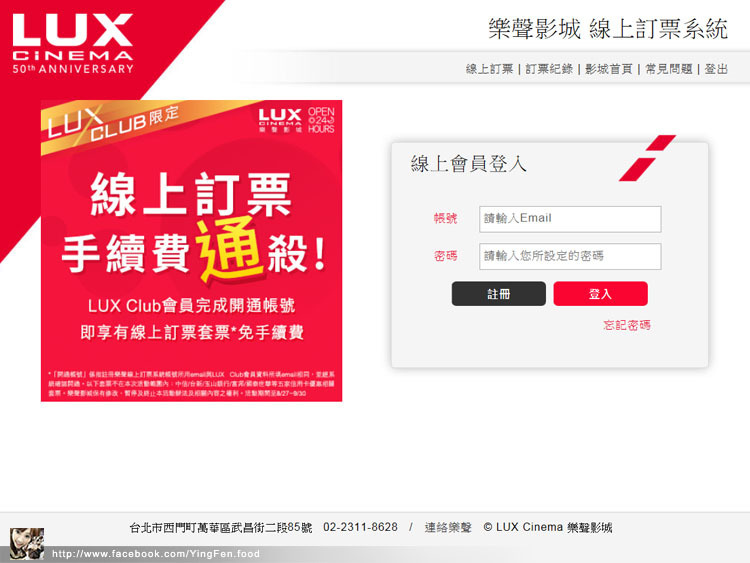
Task: Open the 線上訂票 menu link
Action: tap(489, 69)
